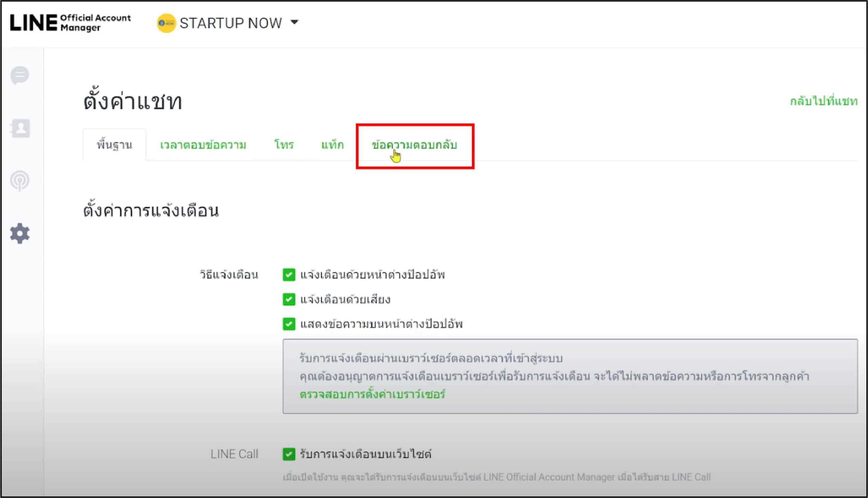Screen dimensions: 868x498
Task: Toggle แจ้งเตือนด้วยเสียง checkbox
Action: pyautogui.click(x=289, y=299)
